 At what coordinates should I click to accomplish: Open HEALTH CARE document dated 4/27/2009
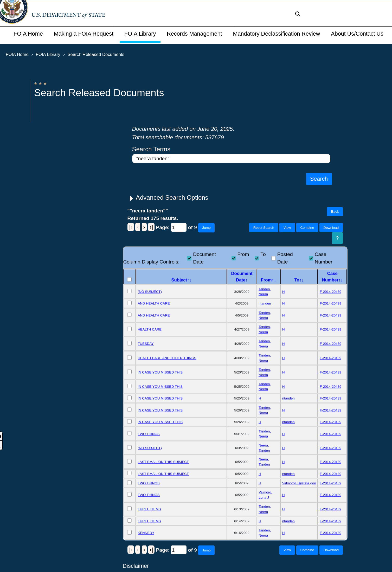pos(150,329)
